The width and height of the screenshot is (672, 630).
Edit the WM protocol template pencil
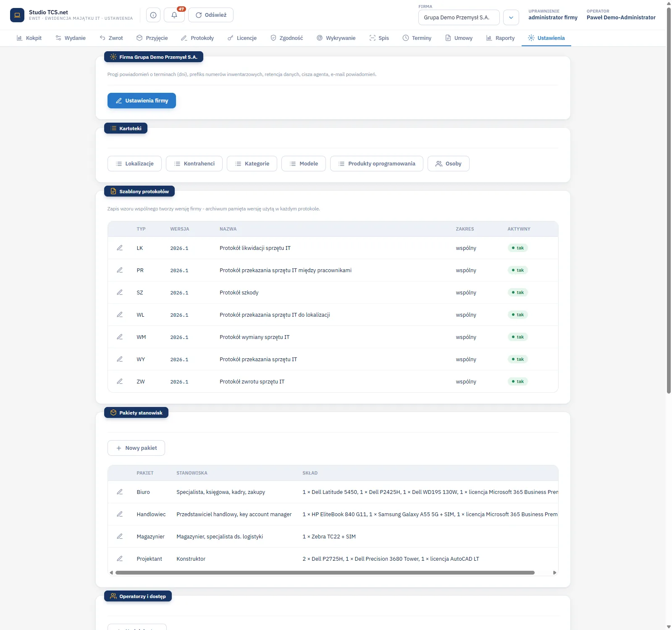[120, 337]
